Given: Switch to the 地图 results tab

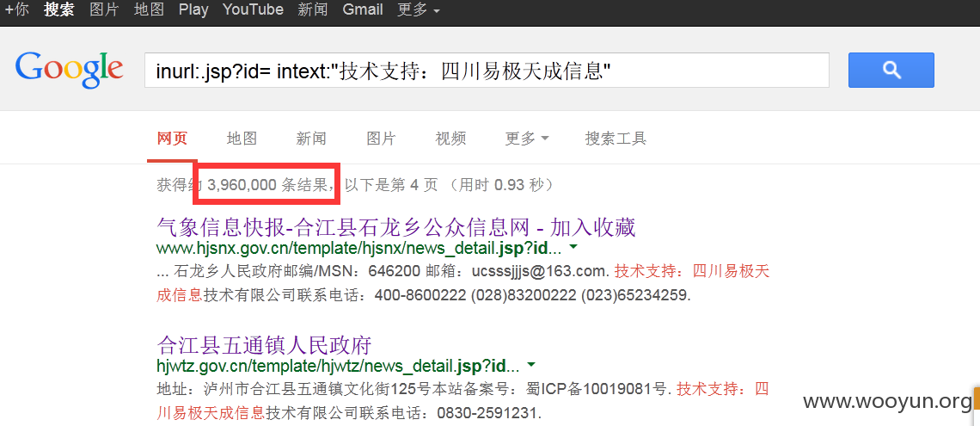Looking at the screenshot, I should [242, 139].
